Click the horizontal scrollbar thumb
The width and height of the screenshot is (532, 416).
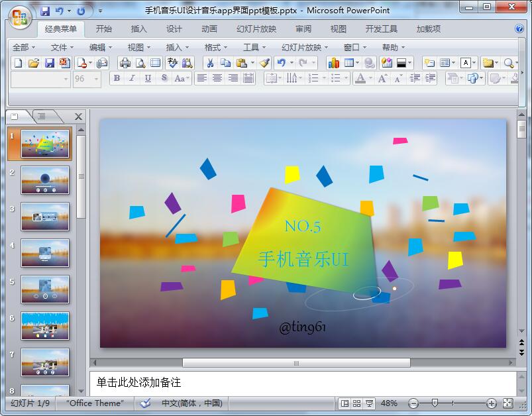(296, 363)
